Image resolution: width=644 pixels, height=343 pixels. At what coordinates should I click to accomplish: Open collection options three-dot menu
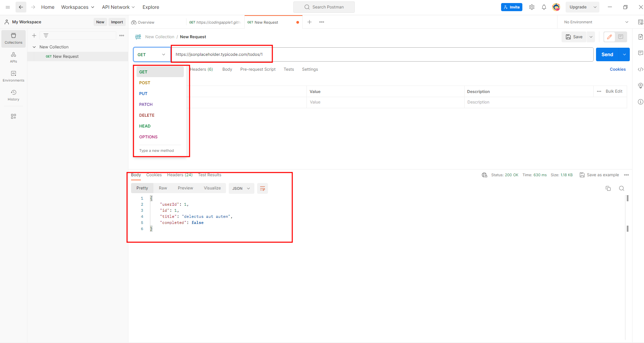[x=122, y=36]
